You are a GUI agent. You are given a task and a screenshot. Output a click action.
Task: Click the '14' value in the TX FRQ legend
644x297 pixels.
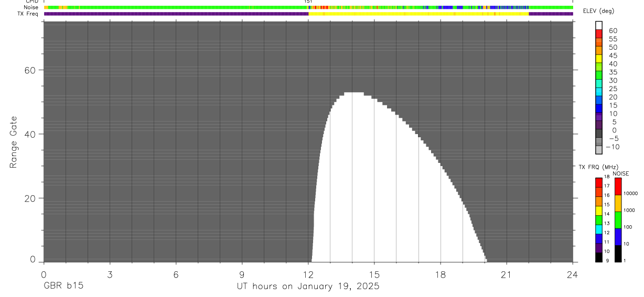tap(606, 214)
